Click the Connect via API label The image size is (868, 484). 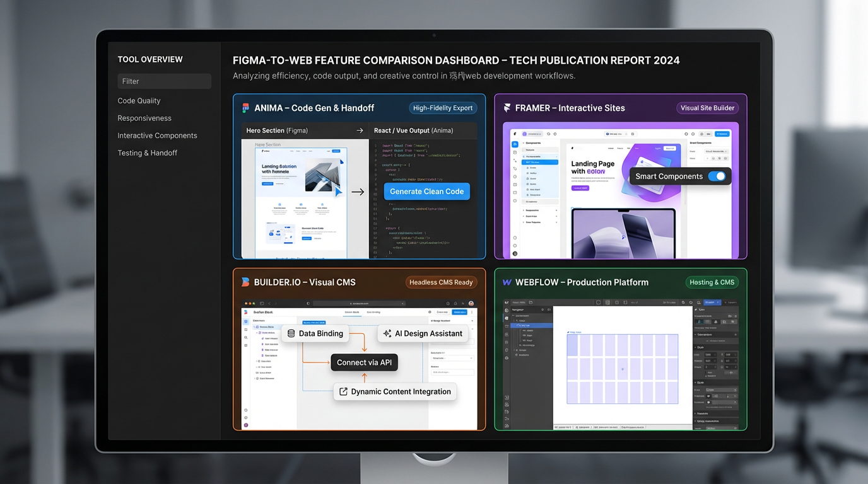pyautogui.click(x=364, y=362)
